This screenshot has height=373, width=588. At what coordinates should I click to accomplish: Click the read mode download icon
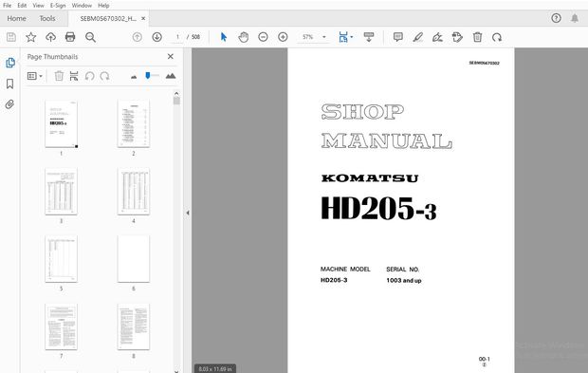point(369,37)
